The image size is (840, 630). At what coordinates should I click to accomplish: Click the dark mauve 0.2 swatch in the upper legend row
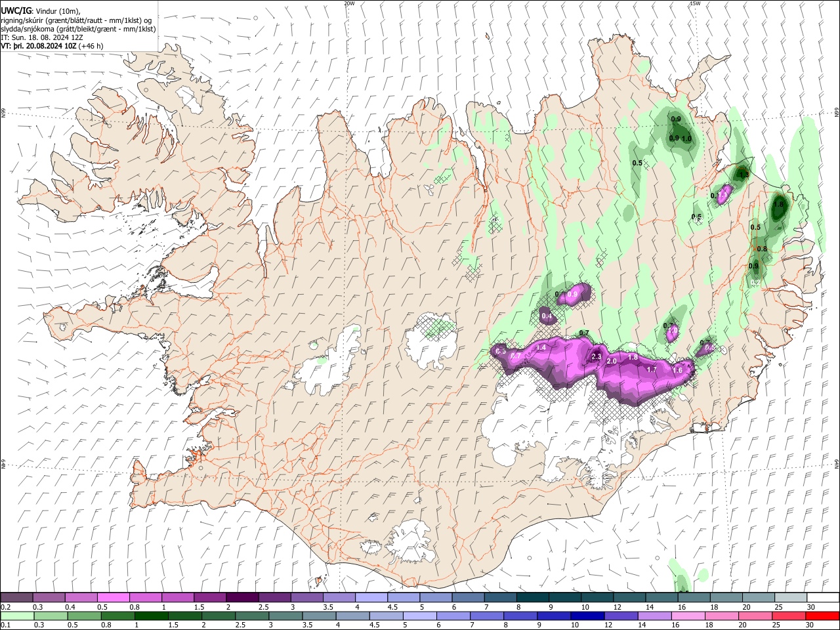click(16, 597)
